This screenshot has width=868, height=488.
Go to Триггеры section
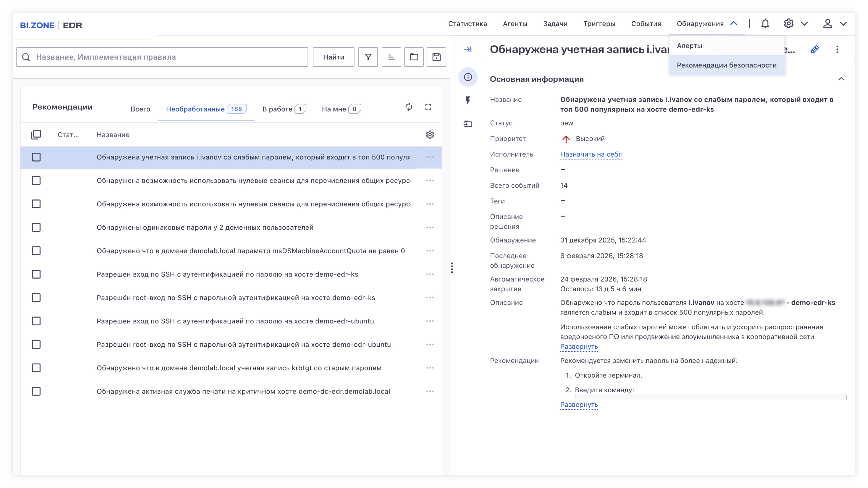(599, 24)
